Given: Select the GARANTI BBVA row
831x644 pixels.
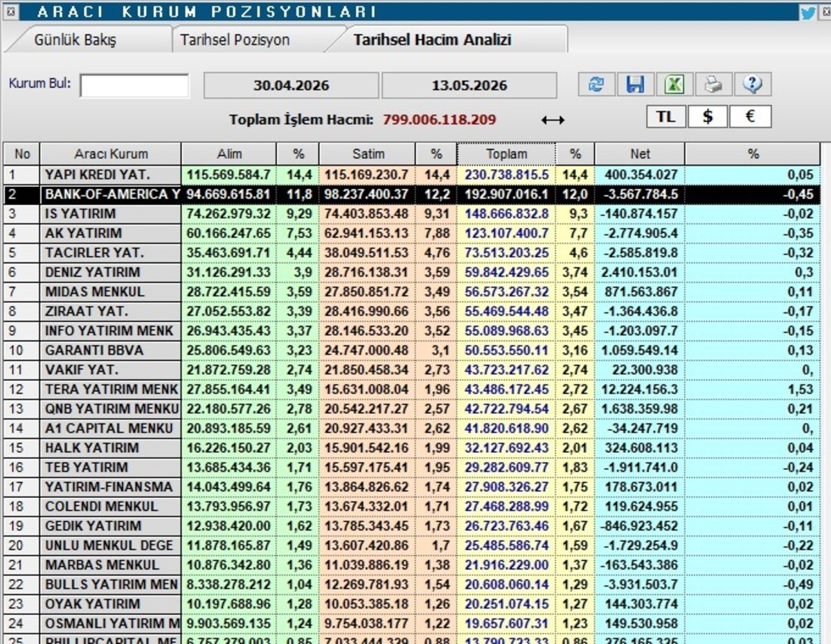Looking at the screenshot, I should (412, 350).
